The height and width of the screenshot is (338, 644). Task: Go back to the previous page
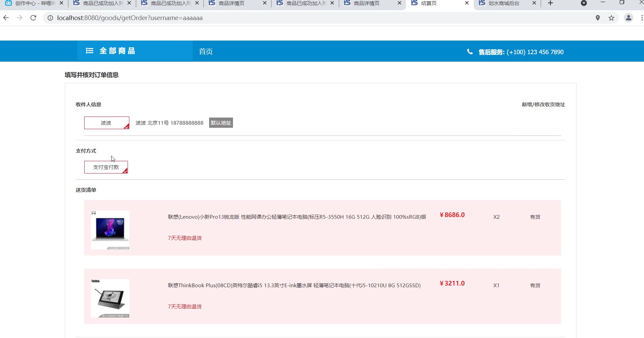click(6, 18)
